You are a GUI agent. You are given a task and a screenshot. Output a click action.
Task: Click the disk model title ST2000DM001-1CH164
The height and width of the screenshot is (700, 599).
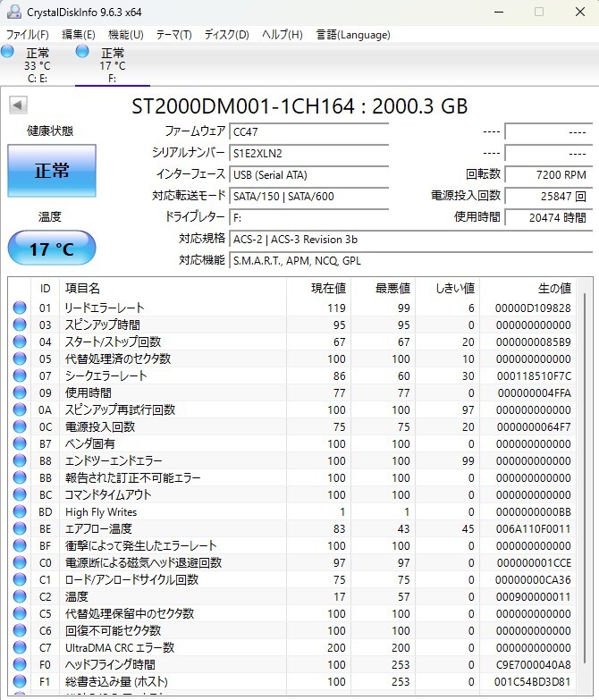(243, 105)
